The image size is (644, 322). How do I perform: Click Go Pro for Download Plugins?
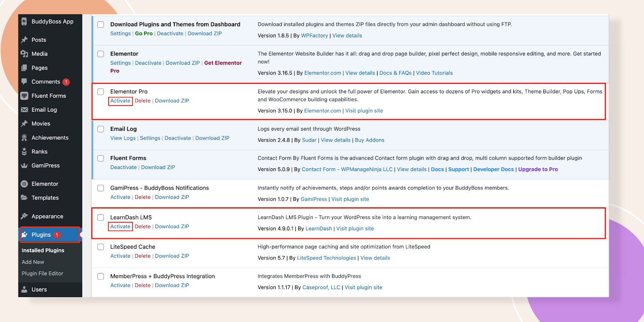144,34
